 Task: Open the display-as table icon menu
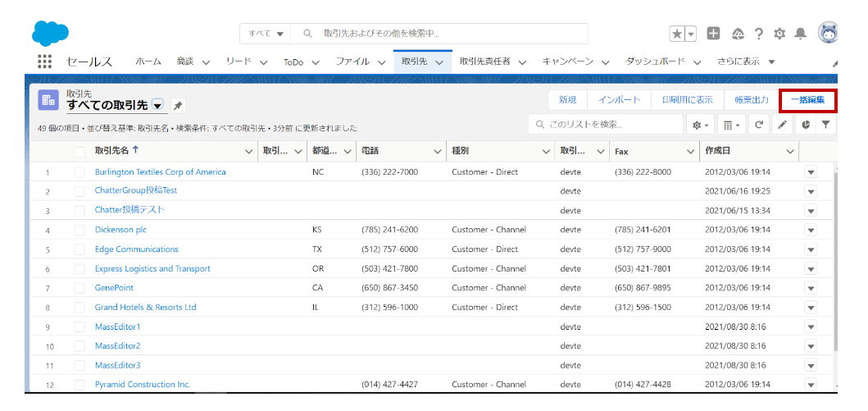(732, 125)
